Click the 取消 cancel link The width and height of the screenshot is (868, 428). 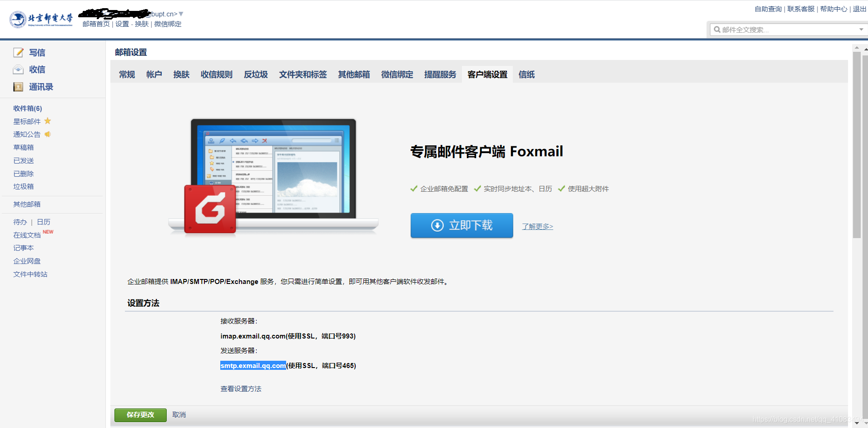[179, 415]
